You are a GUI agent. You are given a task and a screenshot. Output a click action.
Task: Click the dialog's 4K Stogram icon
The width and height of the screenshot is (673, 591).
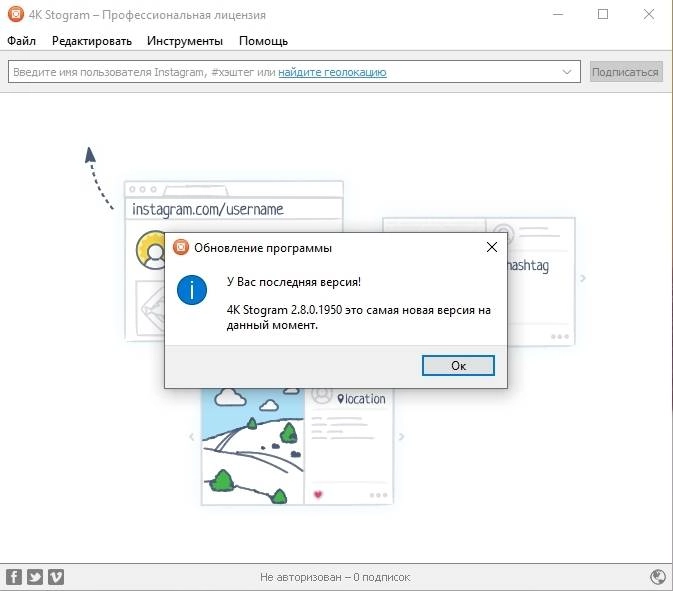pos(181,247)
